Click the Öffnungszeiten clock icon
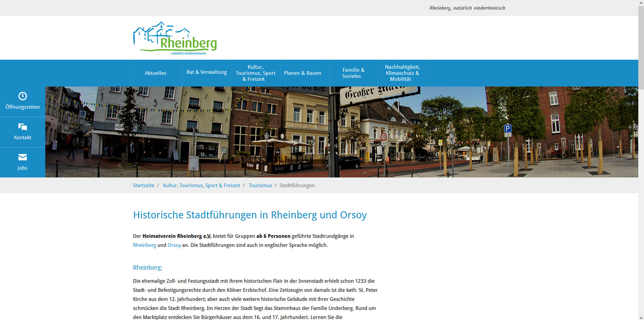 22,96
